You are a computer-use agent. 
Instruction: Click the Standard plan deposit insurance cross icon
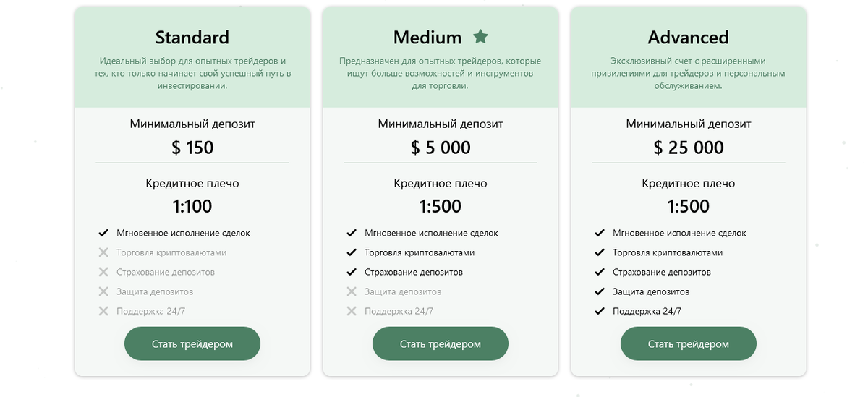click(x=103, y=272)
